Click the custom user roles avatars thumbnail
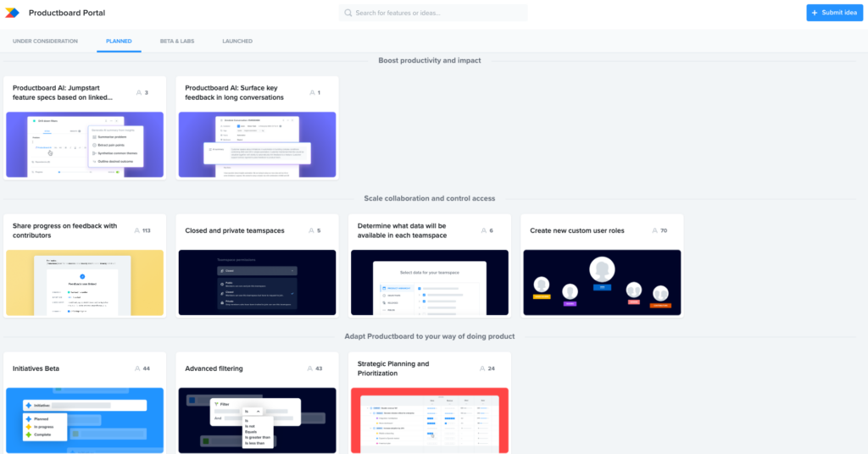Screen dimensions: 868x454 602,283
